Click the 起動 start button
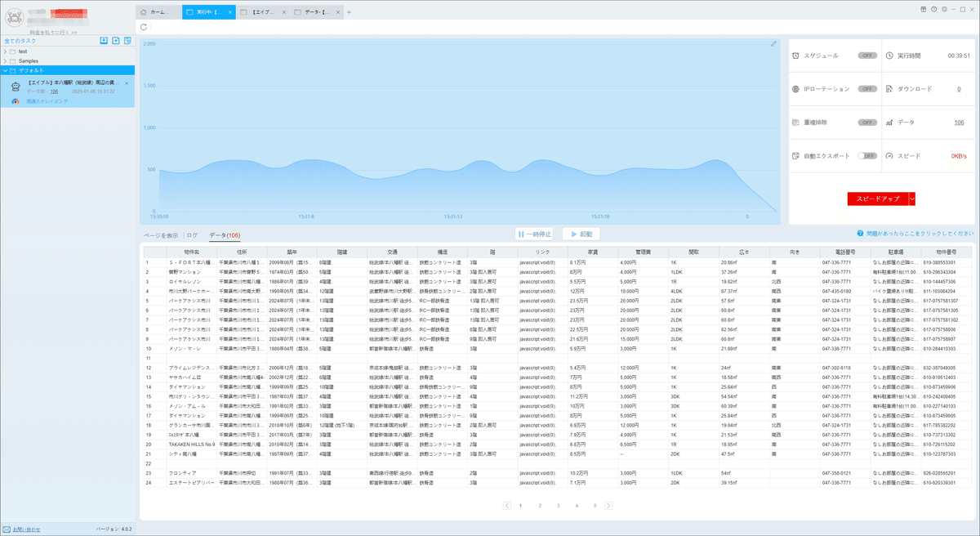 coord(581,234)
